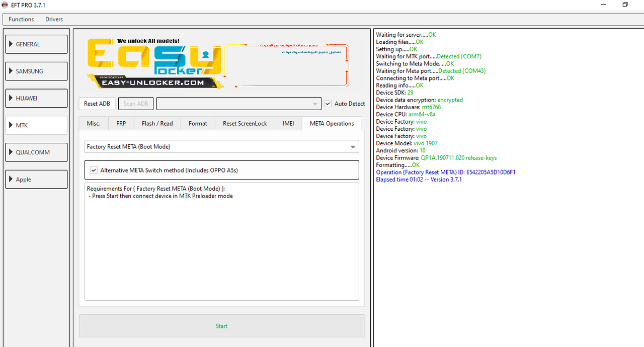The width and height of the screenshot is (644, 347).
Task: Expand the GENERAL section
Action: pyautogui.click(x=36, y=44)
